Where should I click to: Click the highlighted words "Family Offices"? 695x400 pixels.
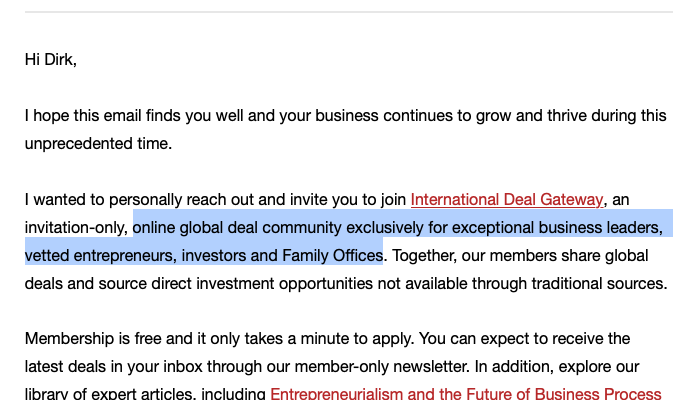point(332,255)
